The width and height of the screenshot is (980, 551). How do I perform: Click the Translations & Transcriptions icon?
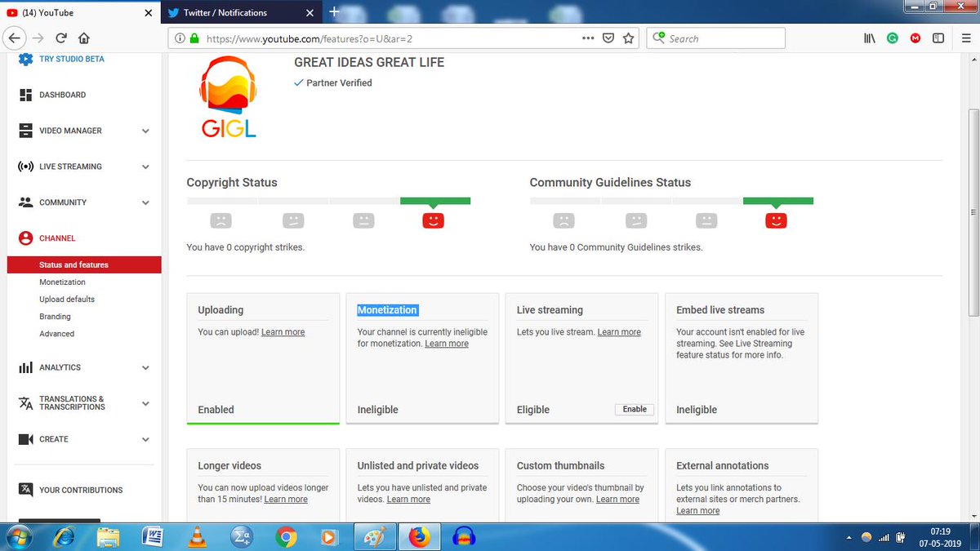click(x=25, y=403)
